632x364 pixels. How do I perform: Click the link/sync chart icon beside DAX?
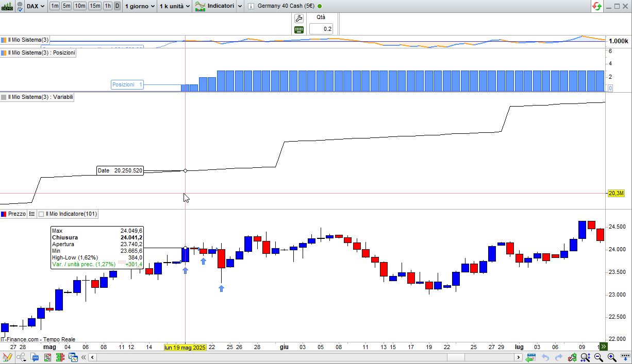pos(20,6)
